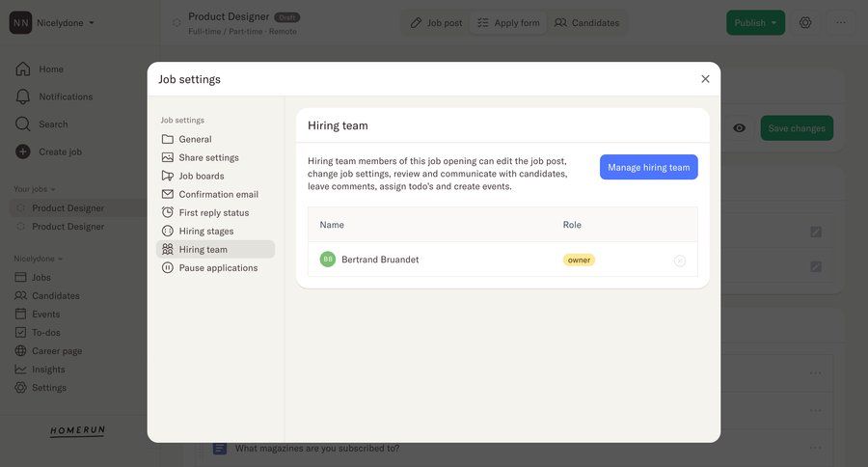The width and height of the screenshot is (868, 467).
Task: Select First reply status option
Action: tap(215, 212)
